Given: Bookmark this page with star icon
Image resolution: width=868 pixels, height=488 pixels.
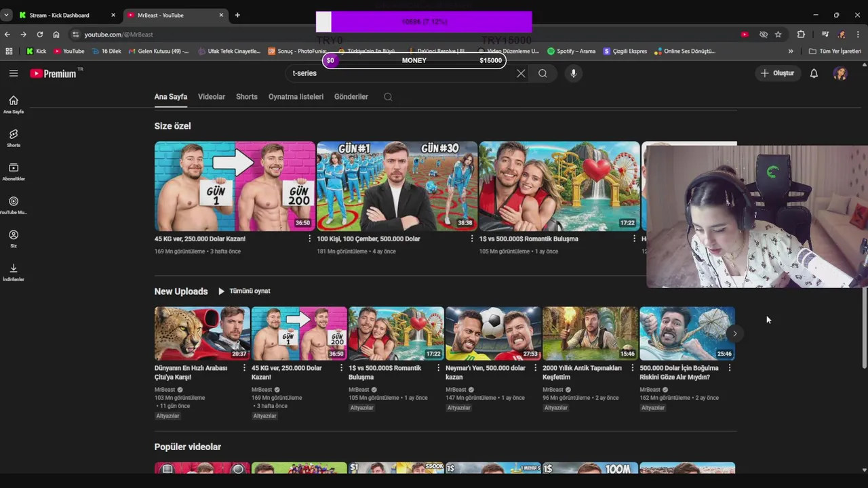Looking at the screenshot, I should coord(778,35).
